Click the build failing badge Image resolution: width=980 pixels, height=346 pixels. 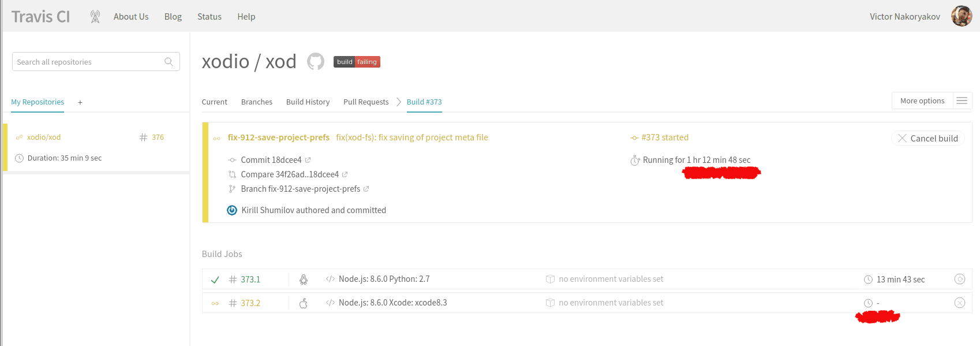pyautogui.click(x=357, y=62)
